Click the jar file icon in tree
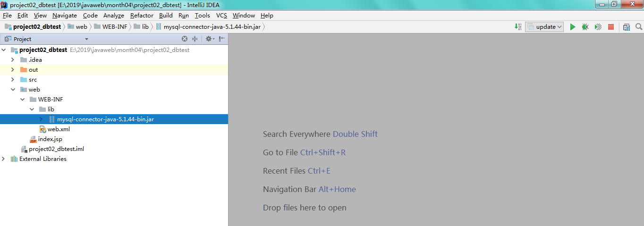644x226 pixels. (52, 119)
